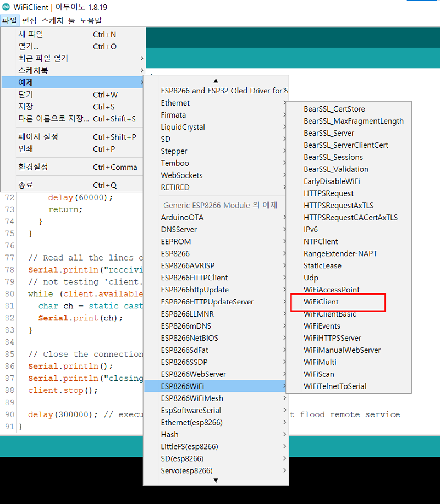The height and width of the screenshot is (504, 440).
Task: Expand EspSoftwareSerial examples submenu
Action: [216, 411]
